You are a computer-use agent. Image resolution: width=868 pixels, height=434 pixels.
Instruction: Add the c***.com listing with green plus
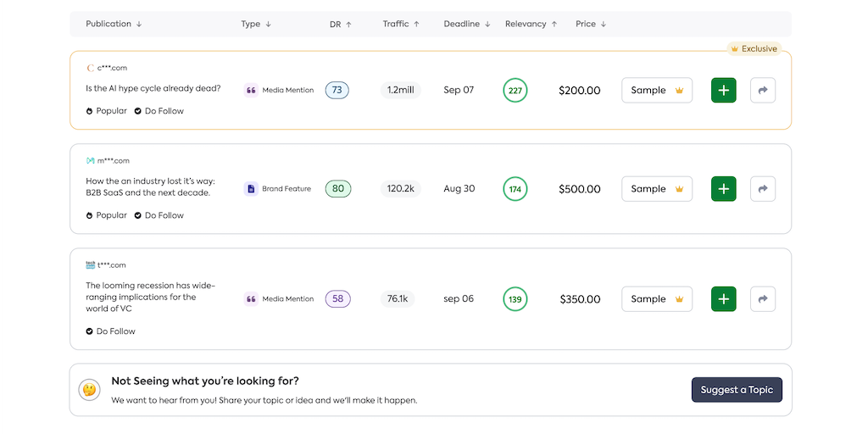723,90
